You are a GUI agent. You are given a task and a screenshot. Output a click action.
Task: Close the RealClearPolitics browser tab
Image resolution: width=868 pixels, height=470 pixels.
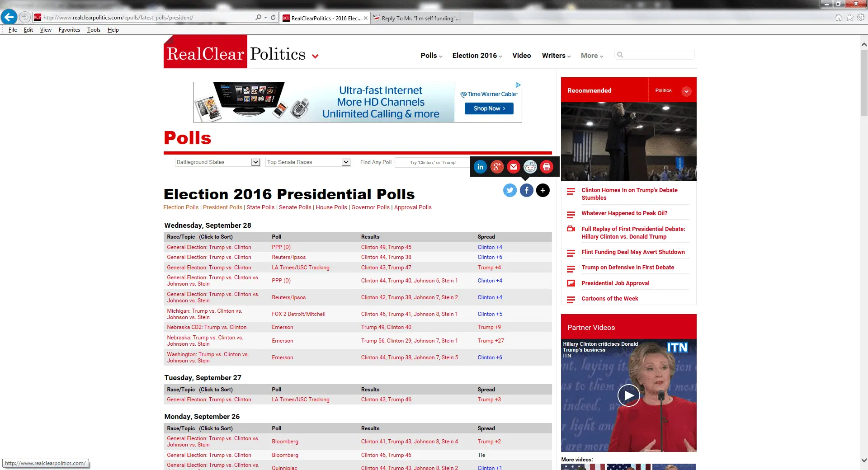pos(365,18)
